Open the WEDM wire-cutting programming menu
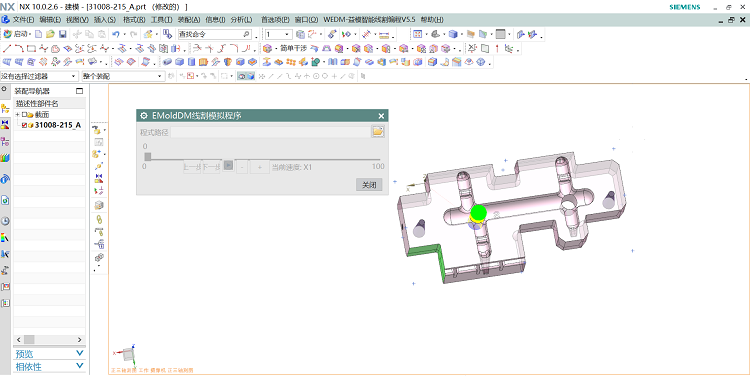Viewport: 750px width, 376px height. (x=369, y=20)
